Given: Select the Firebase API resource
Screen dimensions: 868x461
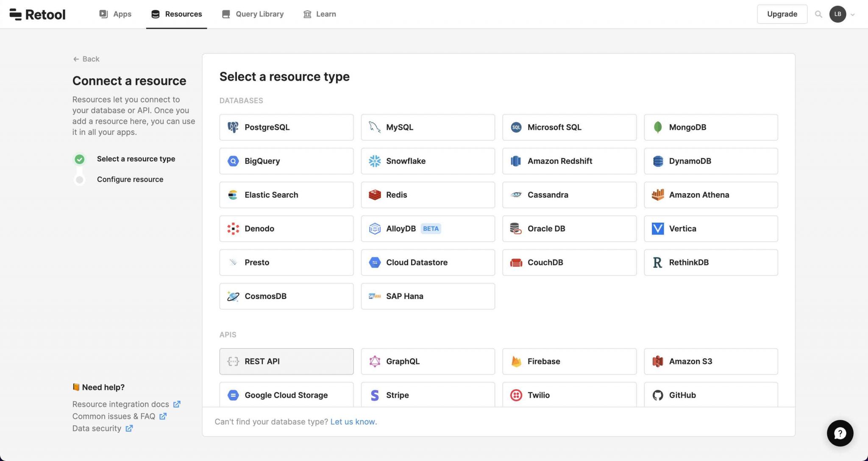Looking at the screenshot, I should [569, 361].
